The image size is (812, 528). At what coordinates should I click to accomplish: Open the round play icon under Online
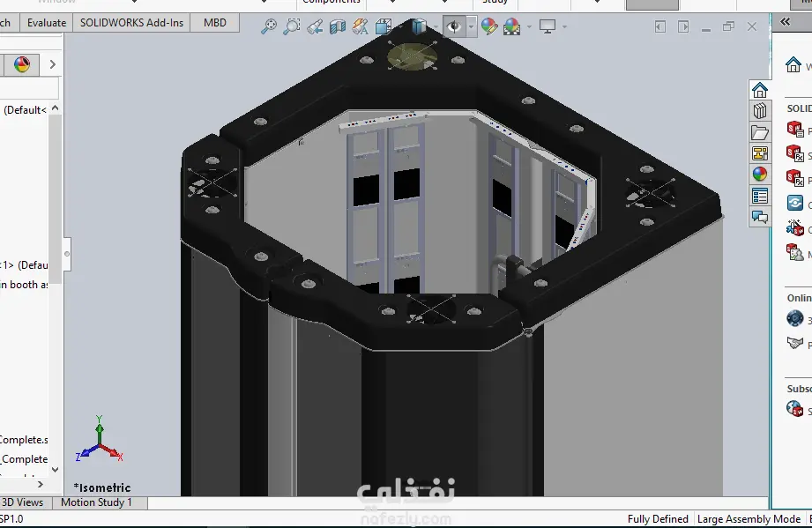point(795,318)
